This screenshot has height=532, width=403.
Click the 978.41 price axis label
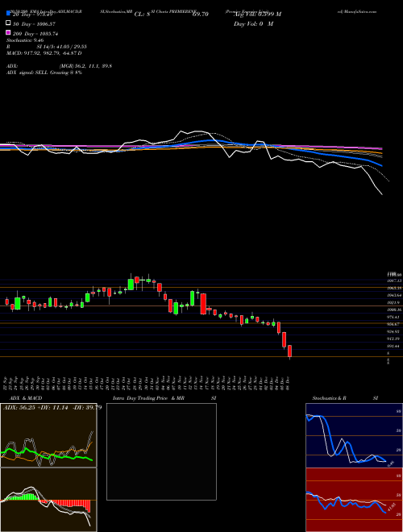[394, 318]
